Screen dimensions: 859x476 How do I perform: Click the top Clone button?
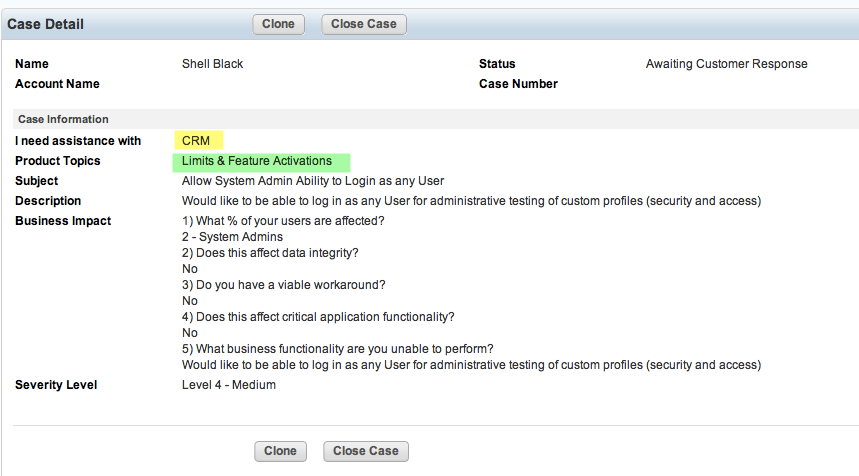(278, 24)
